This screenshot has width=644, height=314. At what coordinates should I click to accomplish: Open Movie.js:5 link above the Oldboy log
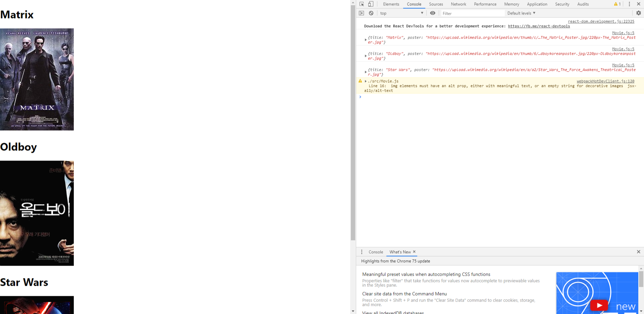(x=623, y=49)
